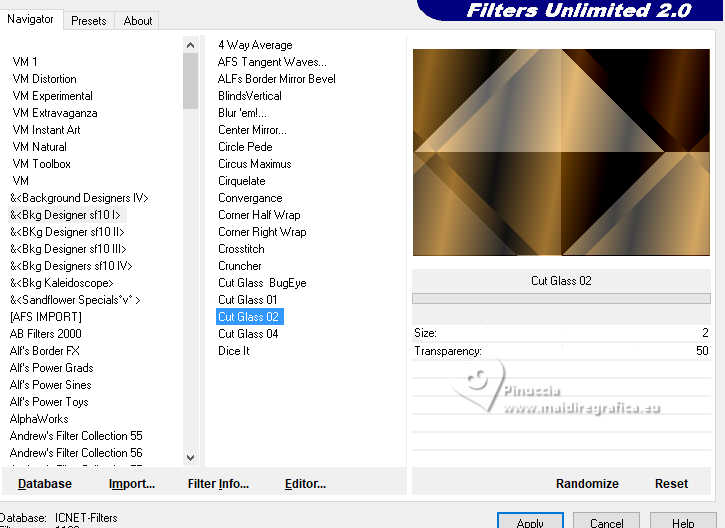Choose Cirquelate filter
This screenshot has width=725, height=528.
point(241,181)
